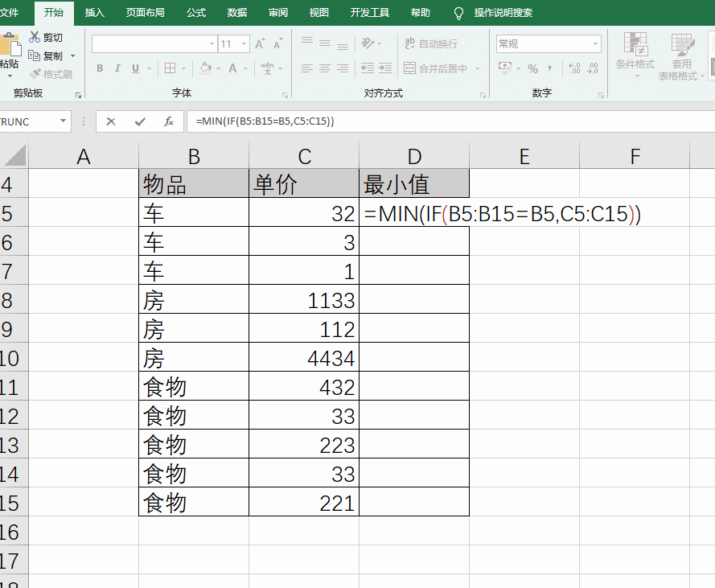Toggle 自动换行 wrap text
The image size is (715, 588).
pyautogui.click(x=431, y=43)
